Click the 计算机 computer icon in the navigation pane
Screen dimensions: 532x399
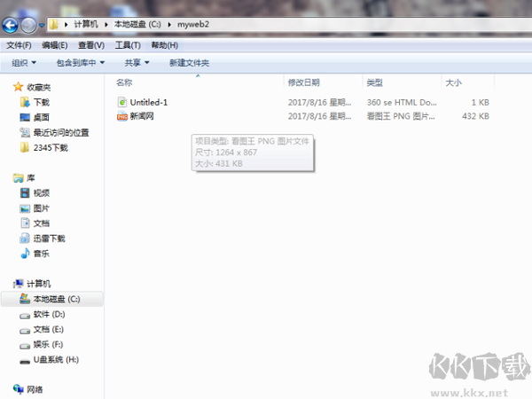[19, 284]
